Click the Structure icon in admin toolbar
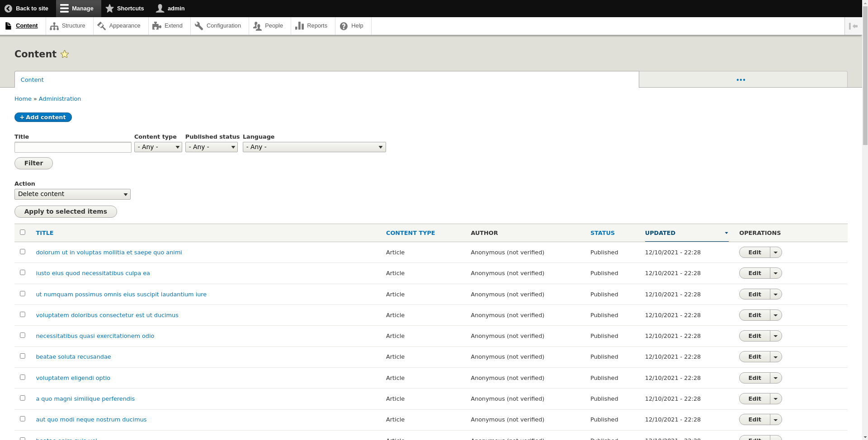Image resolution: width=868 pixels, height=440 pixels. (54, 26)
